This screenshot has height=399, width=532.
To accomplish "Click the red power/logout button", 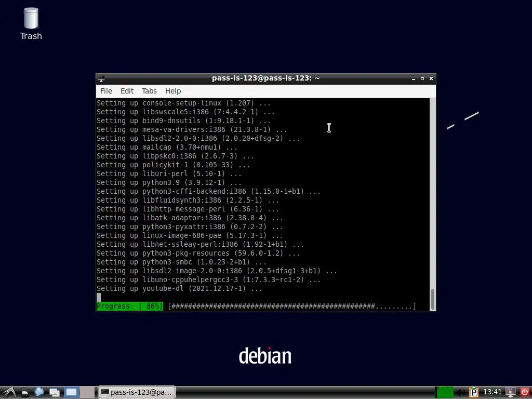I will pyautogui.click(x=524, y=393).
